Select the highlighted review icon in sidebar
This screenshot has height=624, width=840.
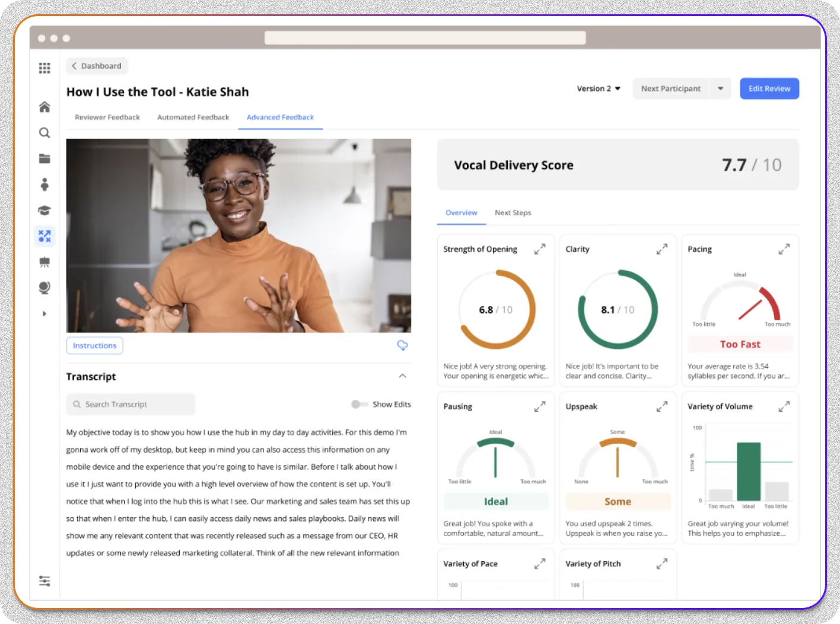44,236
